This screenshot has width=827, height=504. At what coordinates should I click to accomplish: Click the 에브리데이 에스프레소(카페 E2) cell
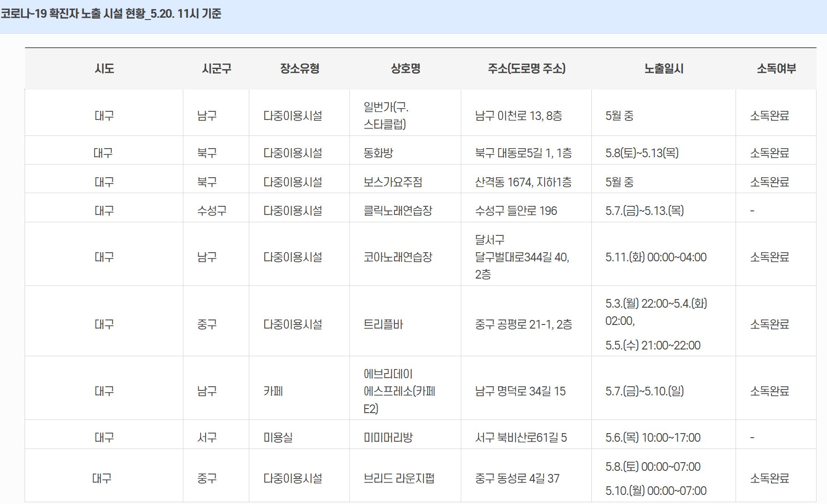click(399, 391)
